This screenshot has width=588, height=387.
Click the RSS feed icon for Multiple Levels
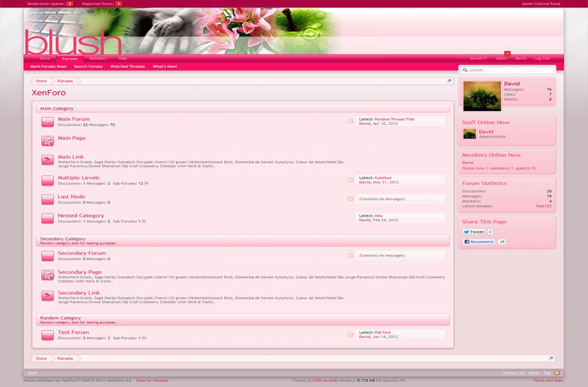tap(351, 180)
